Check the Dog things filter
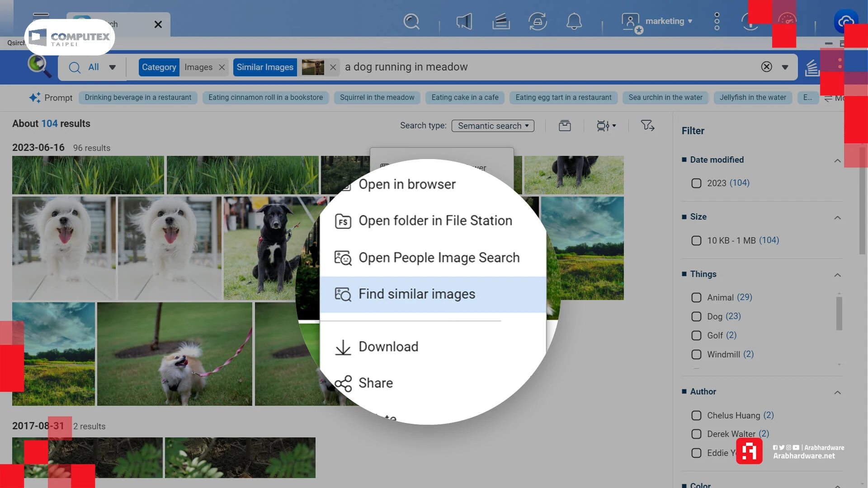868x488 pixels. point(696,316)
